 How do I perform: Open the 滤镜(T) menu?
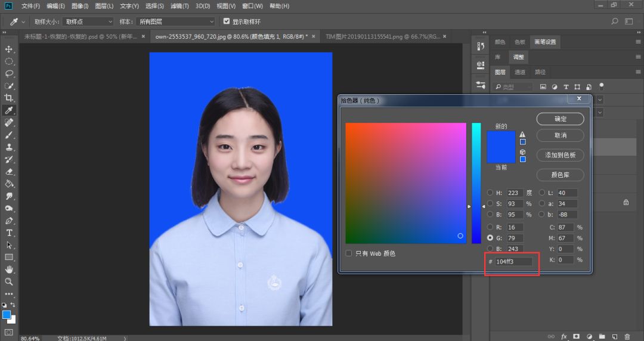179,6
